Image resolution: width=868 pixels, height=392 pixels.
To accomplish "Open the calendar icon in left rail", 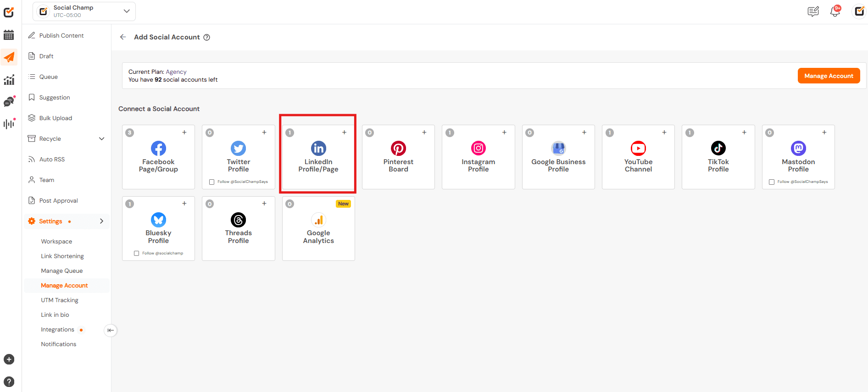I will pyautogui.click(x=9, y=35).
